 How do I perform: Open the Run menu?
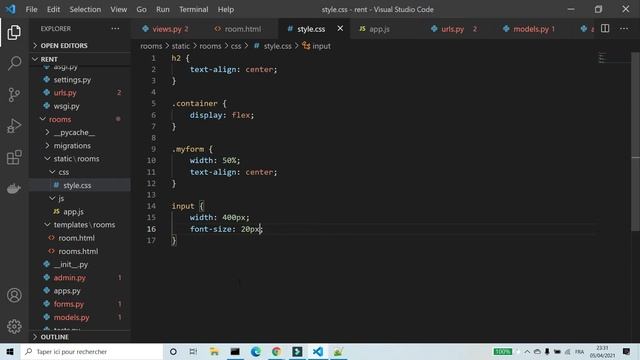click(x=162, y=9)
